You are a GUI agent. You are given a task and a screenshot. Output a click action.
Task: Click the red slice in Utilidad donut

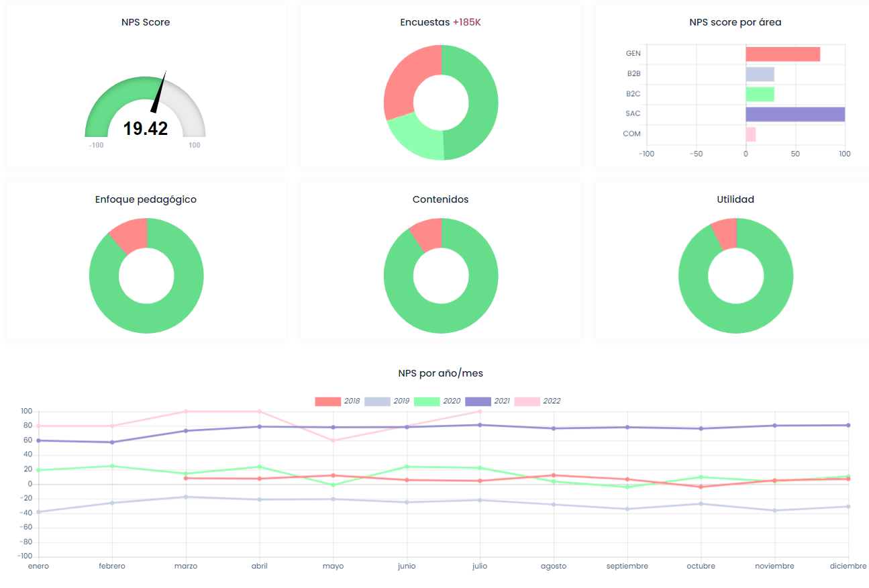coord(725,232)
